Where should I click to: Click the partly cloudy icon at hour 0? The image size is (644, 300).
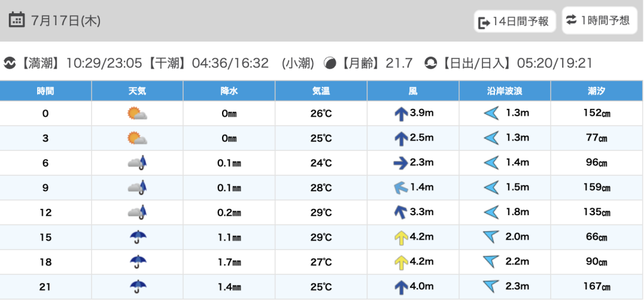point(136,114)
